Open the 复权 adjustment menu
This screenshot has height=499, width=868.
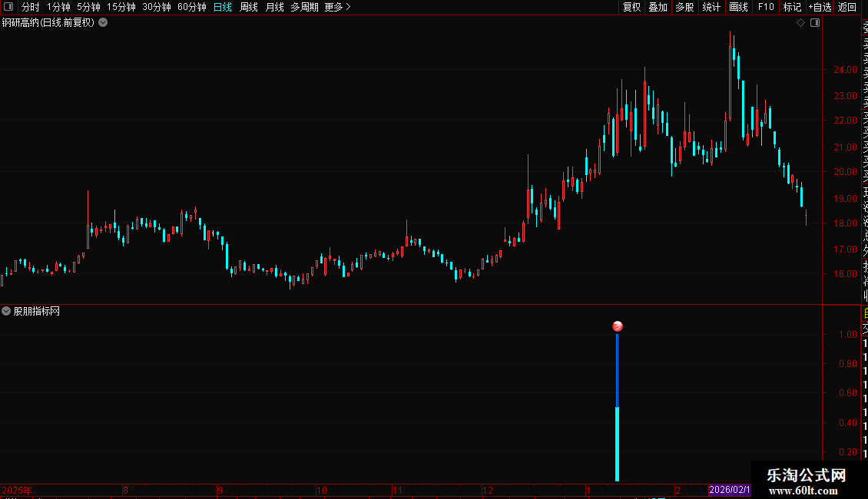[631, 7]
